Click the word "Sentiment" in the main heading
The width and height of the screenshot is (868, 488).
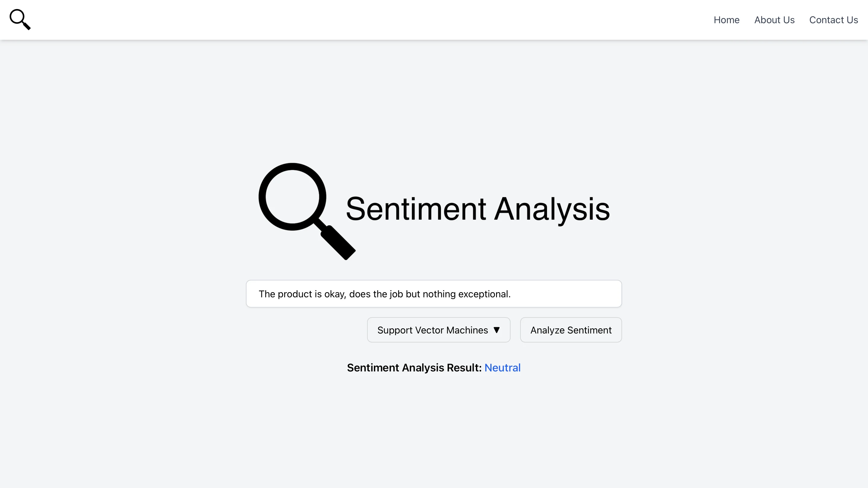point(416,209)
